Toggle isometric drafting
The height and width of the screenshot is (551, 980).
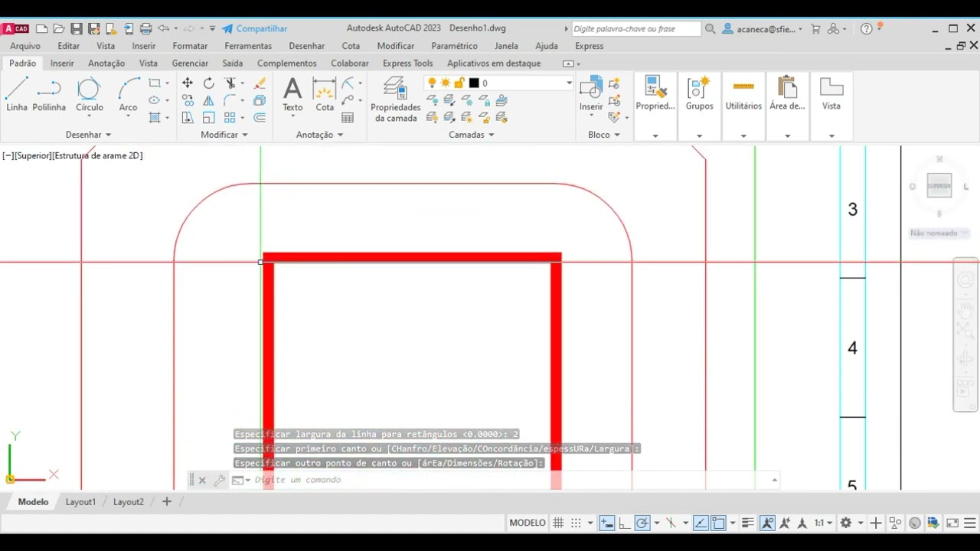pos(671,523)
